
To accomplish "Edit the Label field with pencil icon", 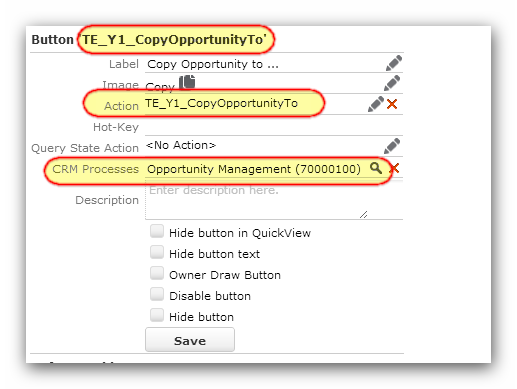I will [x=394, y=63].
